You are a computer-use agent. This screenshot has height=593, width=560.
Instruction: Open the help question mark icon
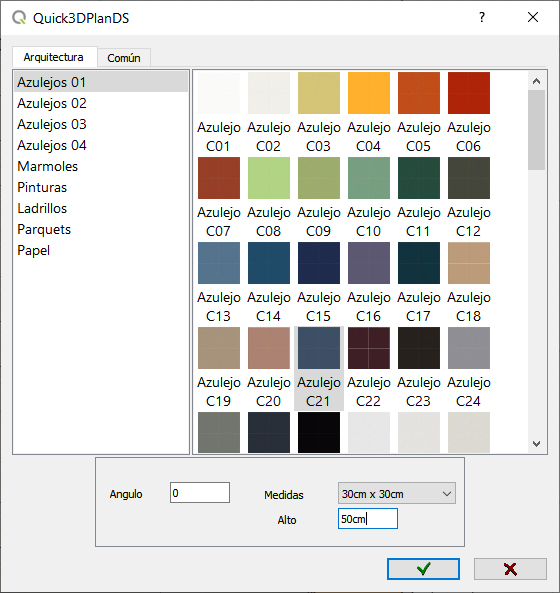click(x=482, y=17)
